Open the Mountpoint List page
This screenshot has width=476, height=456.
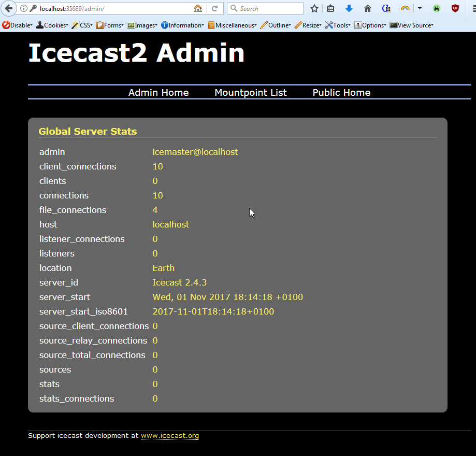point(251,92)
